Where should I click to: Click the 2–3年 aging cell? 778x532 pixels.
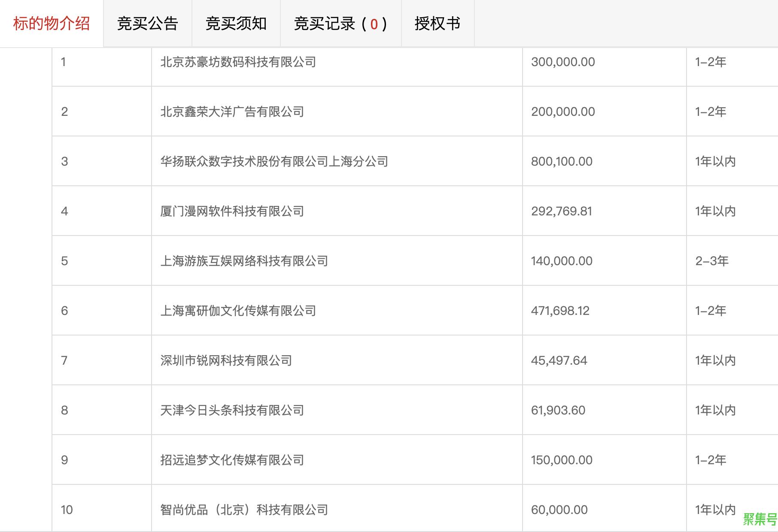click(732, 261)
